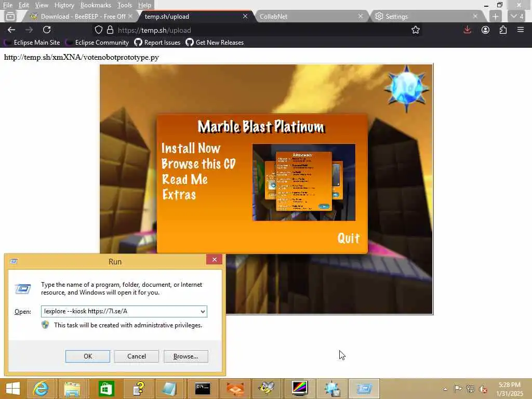The width and height of the screenshot is (532, 399).
Task: Open the Windows Start button
Action: (x=13, y=389)
